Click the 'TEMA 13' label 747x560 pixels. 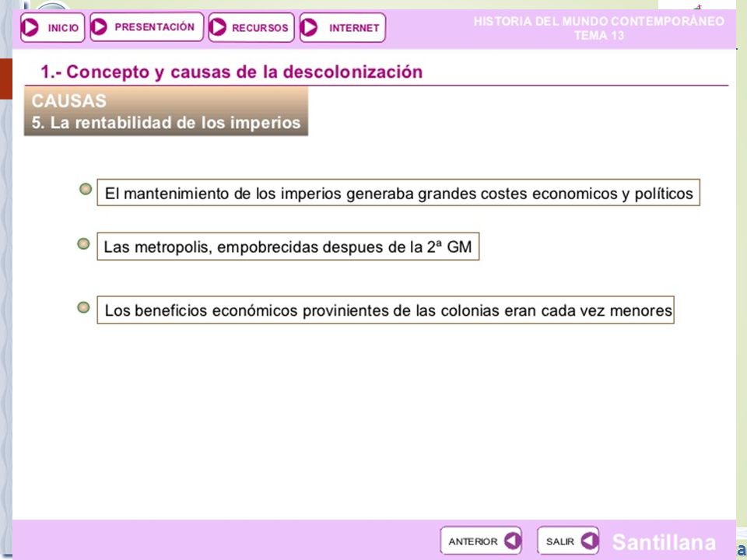(x=599, y=36)
